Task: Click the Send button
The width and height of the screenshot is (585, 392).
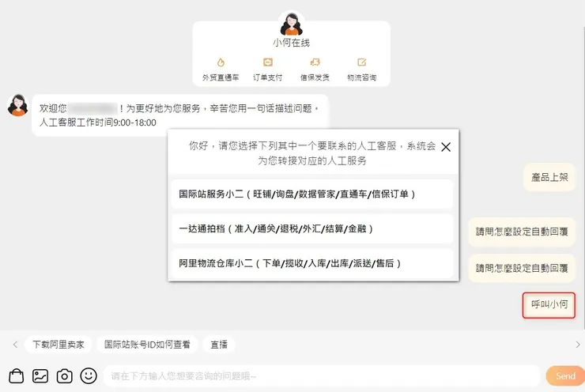Action: coord(565,376)
